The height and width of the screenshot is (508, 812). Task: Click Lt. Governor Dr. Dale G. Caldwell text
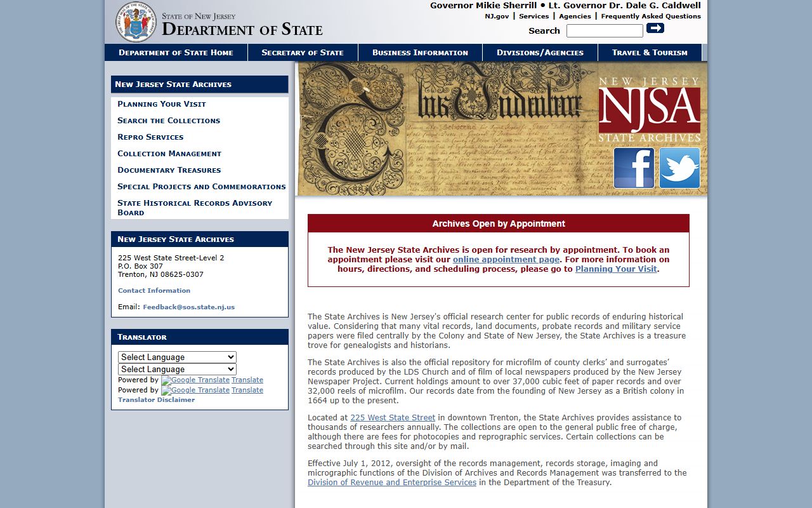coord(625,6)
